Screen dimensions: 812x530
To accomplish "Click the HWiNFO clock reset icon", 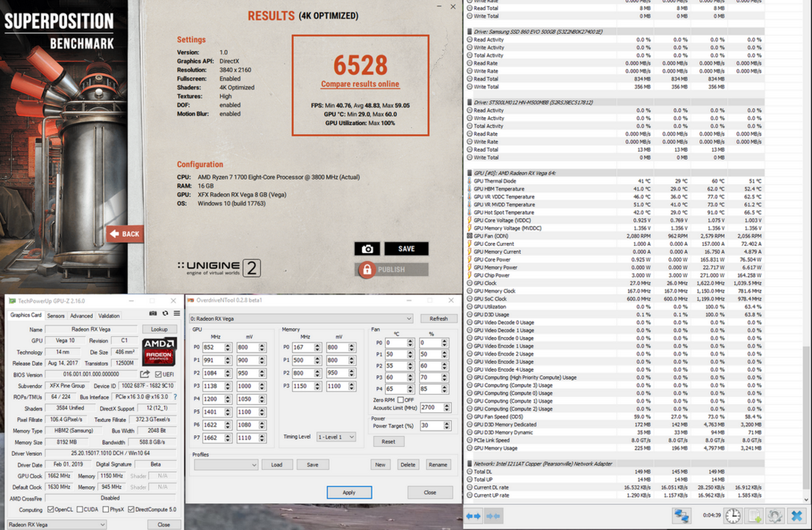I will [x=732, y=515].
